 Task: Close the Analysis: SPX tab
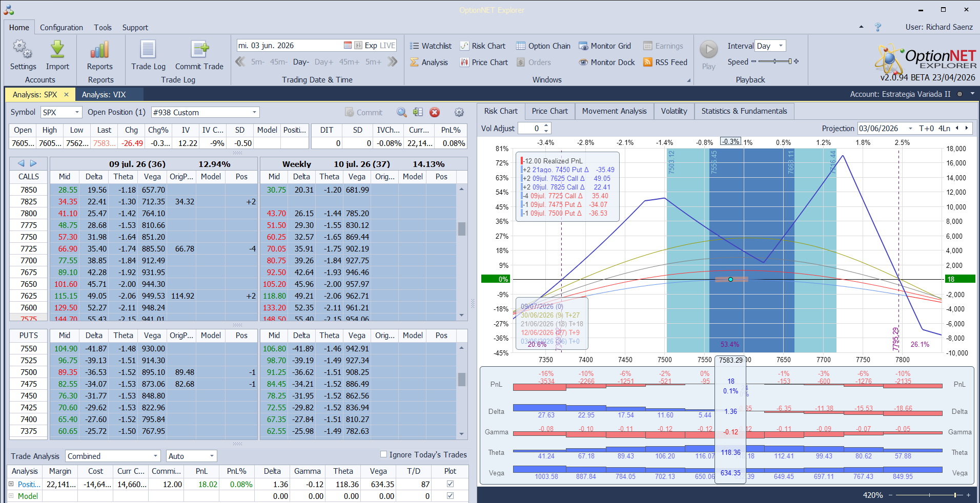coord(66,95)
